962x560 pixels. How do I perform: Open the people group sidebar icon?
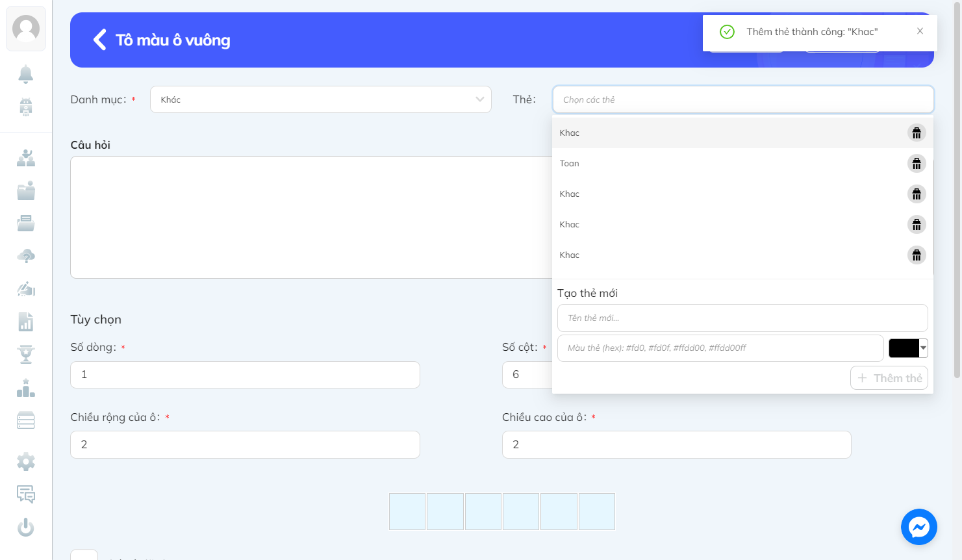click(x=26, y=158)
